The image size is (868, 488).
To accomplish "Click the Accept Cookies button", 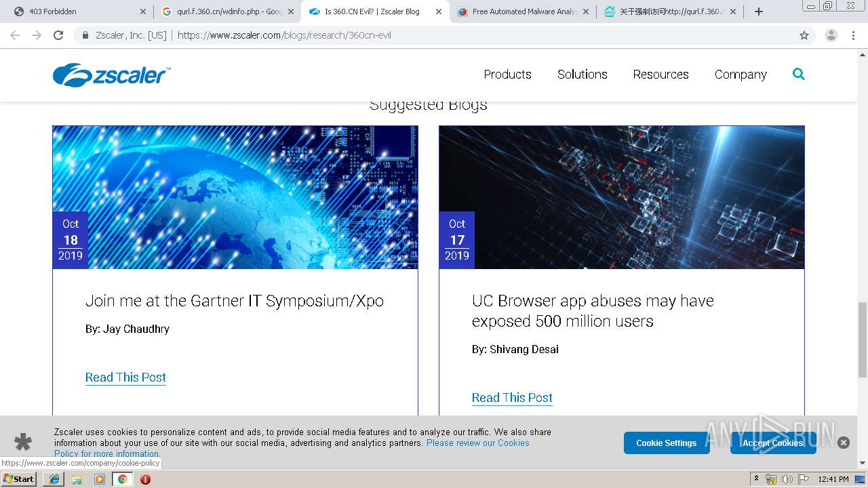I will click(x=773, y=443).
